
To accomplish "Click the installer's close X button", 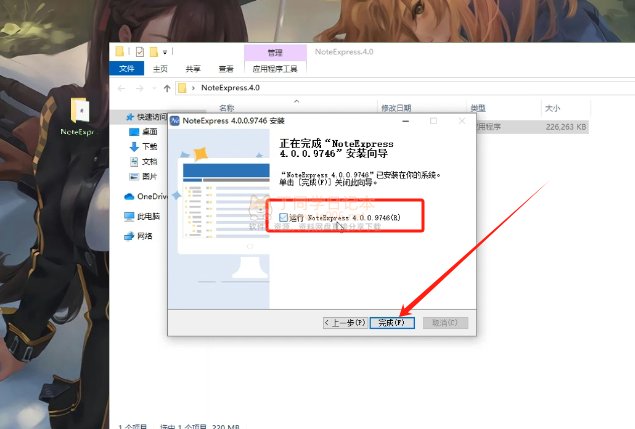I will click(462, 121).
